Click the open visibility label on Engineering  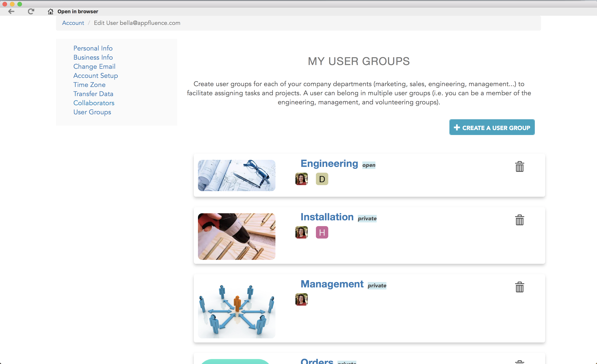coord(369,165)
